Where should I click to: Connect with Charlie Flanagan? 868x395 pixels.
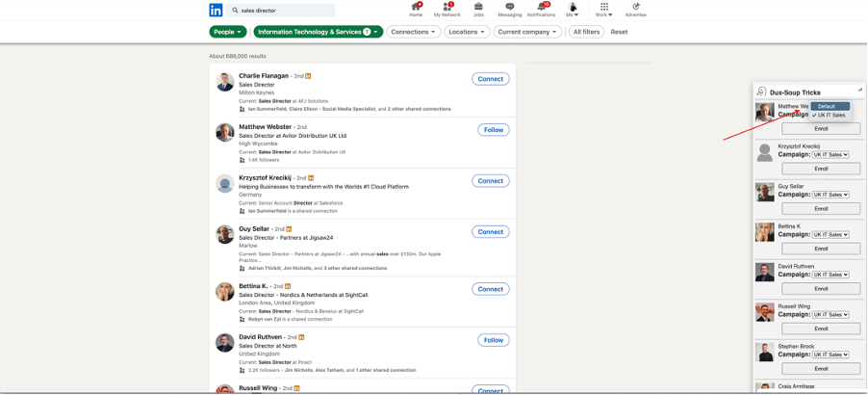pos(491,79)
